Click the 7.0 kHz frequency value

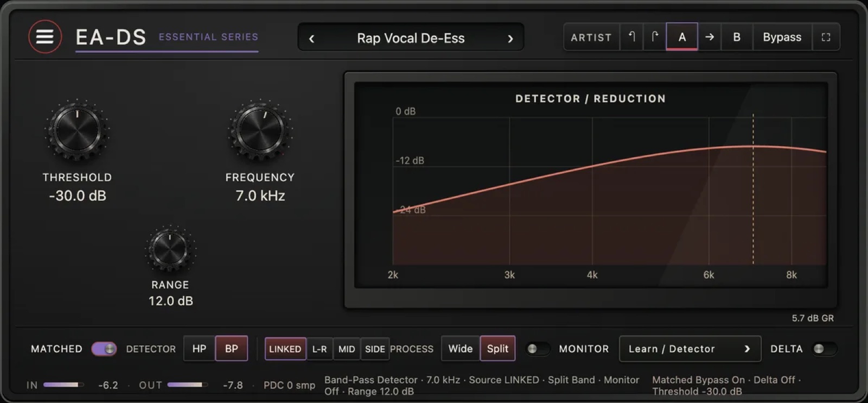coord(260,196)
